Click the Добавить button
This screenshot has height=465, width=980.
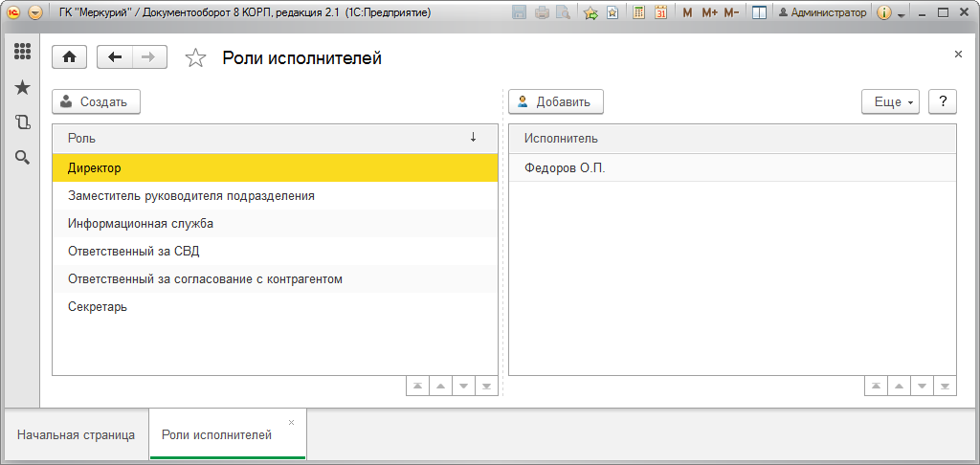[x=556, y=101]
